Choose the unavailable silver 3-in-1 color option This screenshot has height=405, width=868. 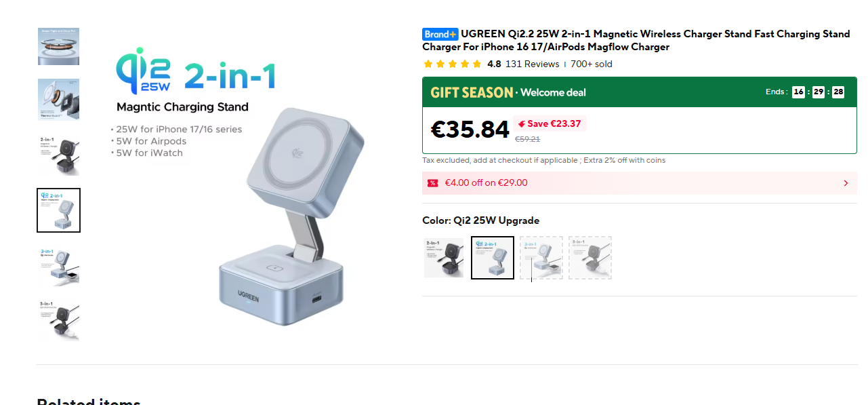tap(541, 258)
